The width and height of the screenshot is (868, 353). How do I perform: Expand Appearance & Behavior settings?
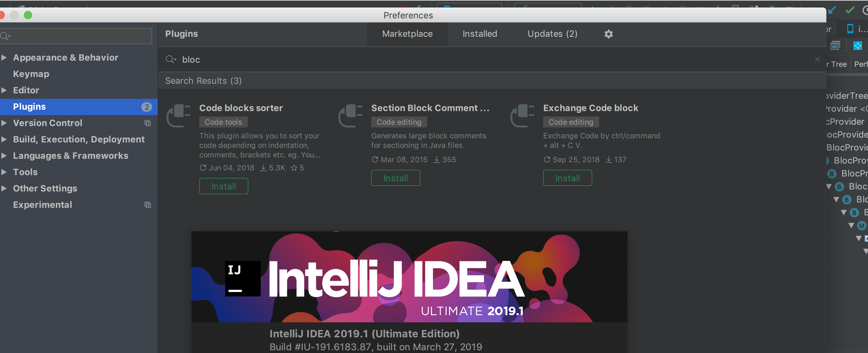tap(4, 58)
